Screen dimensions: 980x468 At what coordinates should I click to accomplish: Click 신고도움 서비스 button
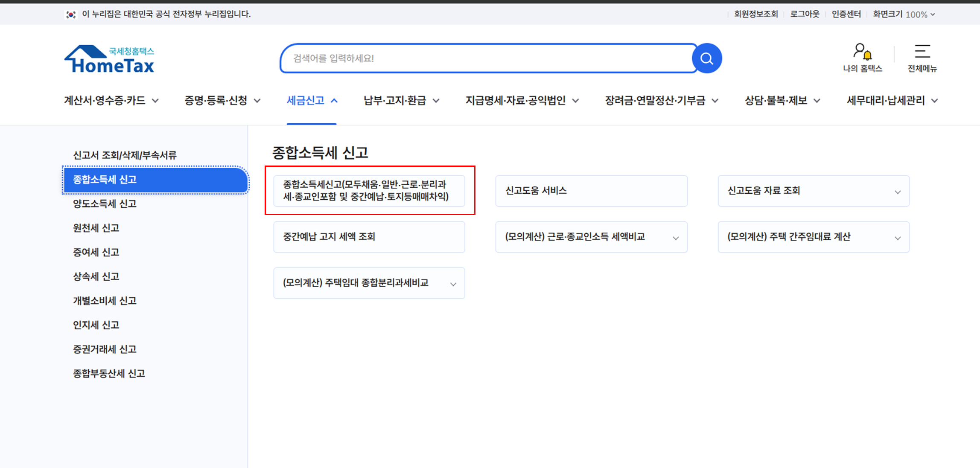click(591, 191)
